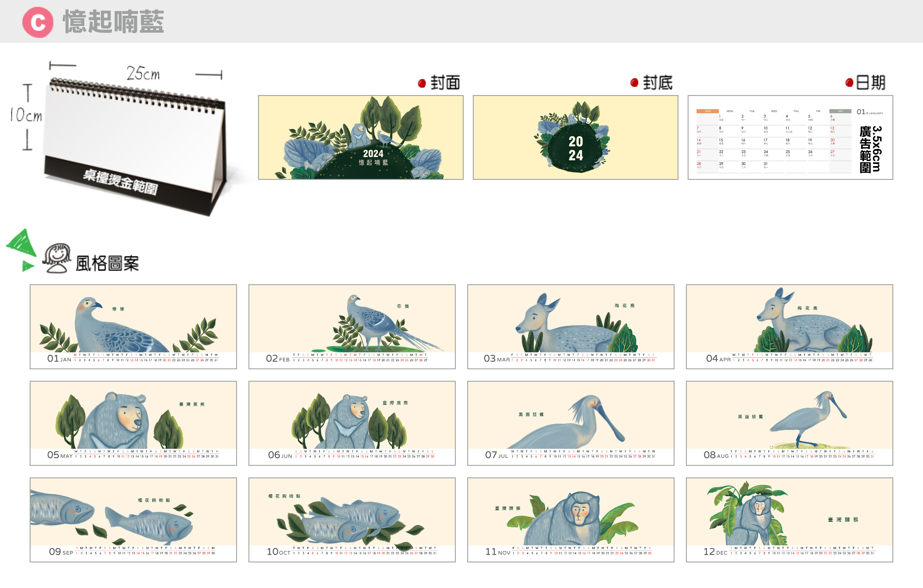
Task: Click the red dot beside 封底
Action: (634, 83)
